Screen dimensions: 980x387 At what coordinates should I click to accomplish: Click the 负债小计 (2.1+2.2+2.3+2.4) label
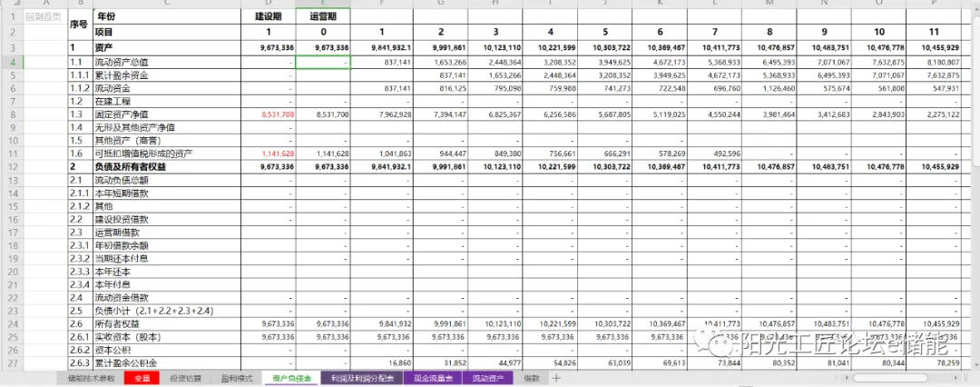(x=166, y=311)
